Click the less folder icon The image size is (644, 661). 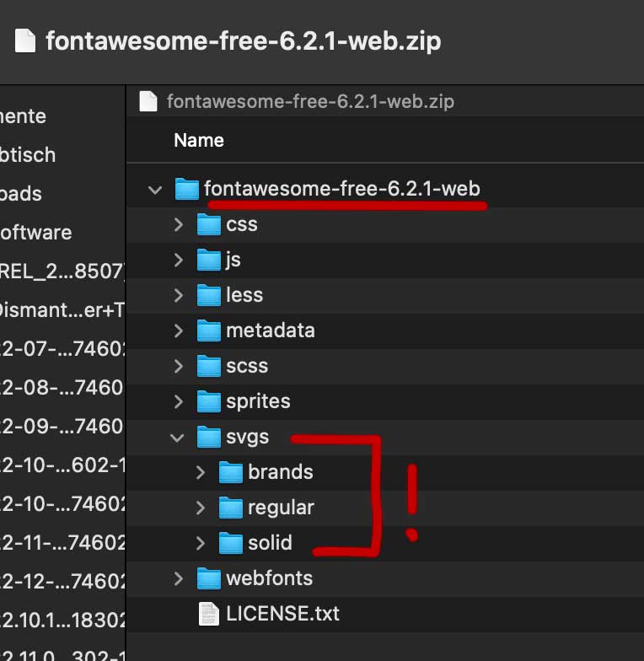pos(209,295)
